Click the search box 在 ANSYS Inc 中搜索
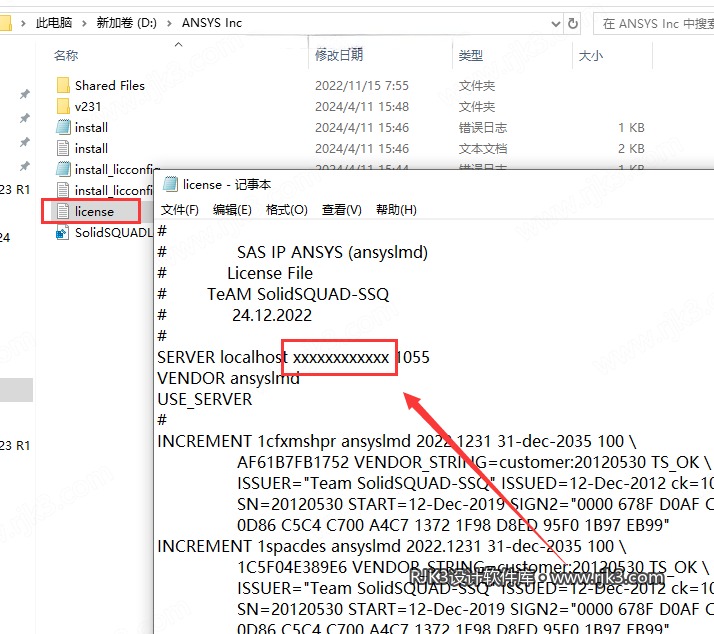Viewport: 714px width, 634px height. (656, 23)
